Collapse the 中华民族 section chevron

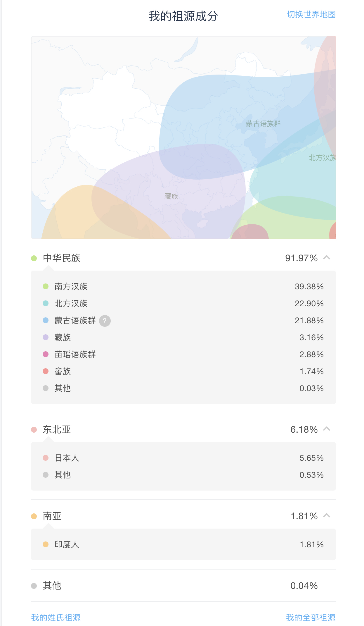pyautogui.click(x=327, y=258)
